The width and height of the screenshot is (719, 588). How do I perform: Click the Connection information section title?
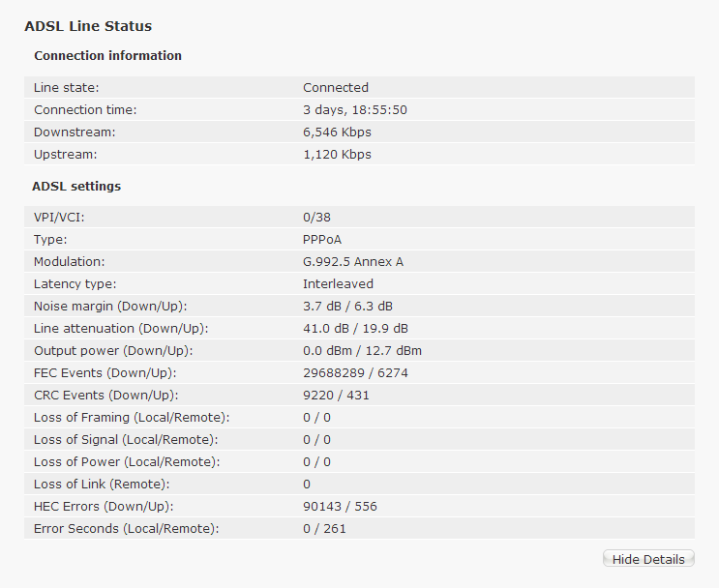click(x=107, y=55)
